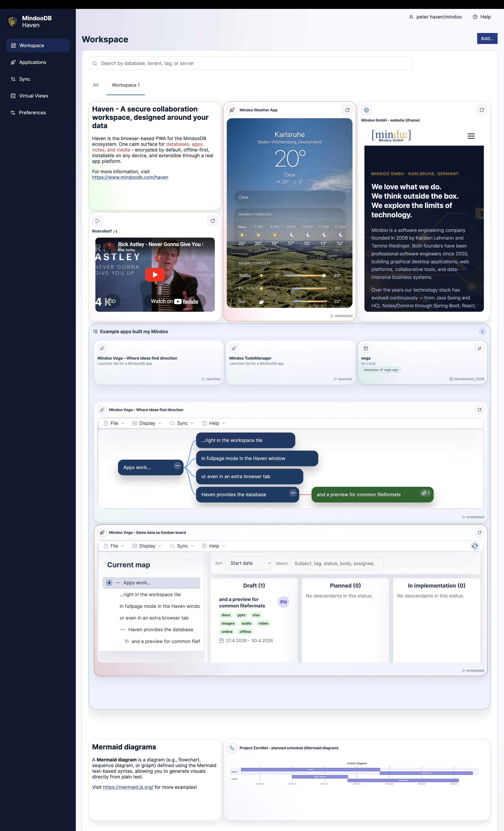Click the pptx tag on draft card
The height and width of the screenshot is (831, 504).
click(x=241, y=615)
